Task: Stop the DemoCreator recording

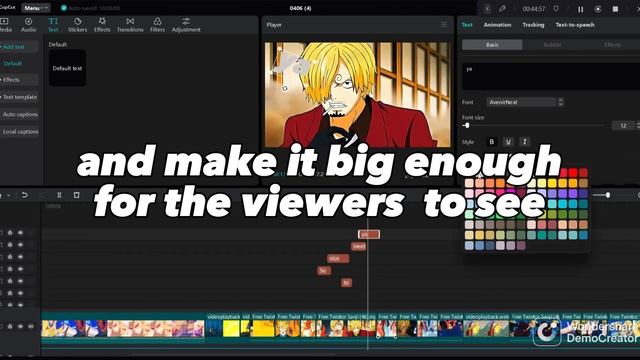Action: click(x=615, y=9)
